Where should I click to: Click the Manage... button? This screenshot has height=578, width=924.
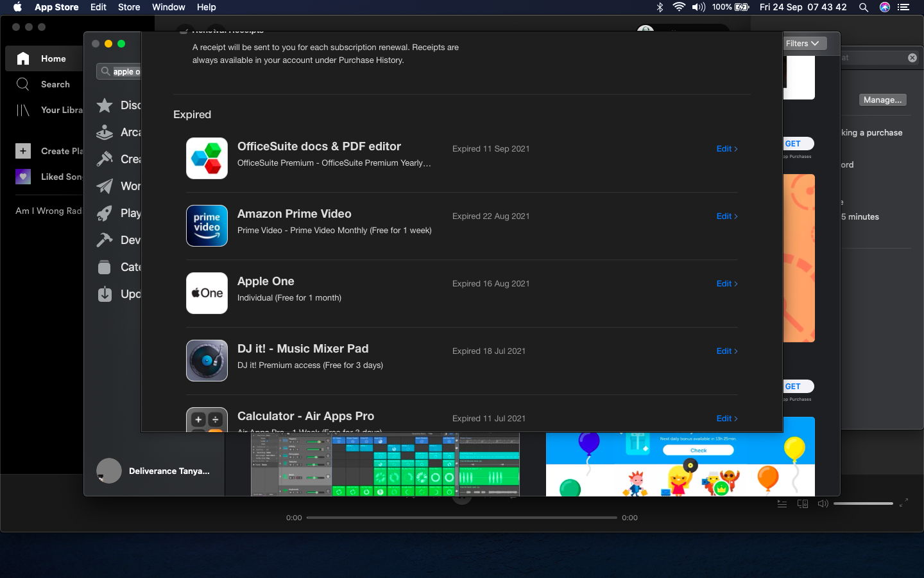pyautogui.click(x=883, y=100)
